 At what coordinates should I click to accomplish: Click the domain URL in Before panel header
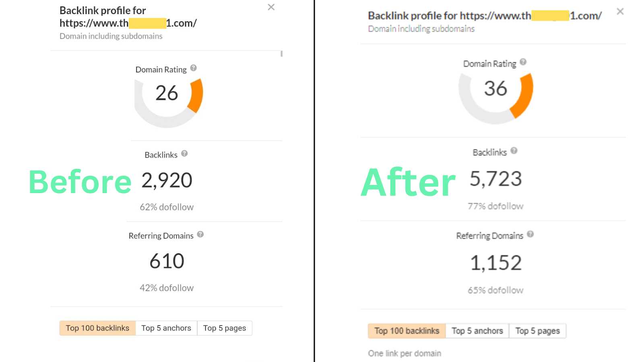coord(128,23)
